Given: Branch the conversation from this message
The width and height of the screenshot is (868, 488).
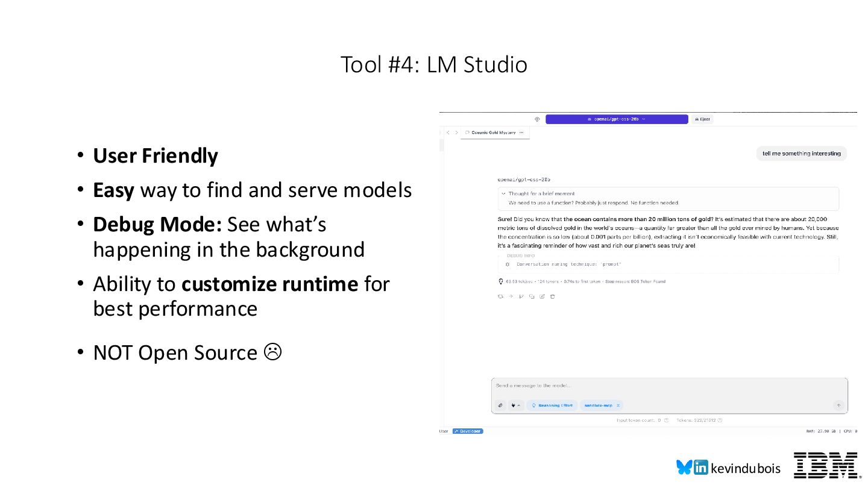Looking at the screenshot, I should coord(521,296).
